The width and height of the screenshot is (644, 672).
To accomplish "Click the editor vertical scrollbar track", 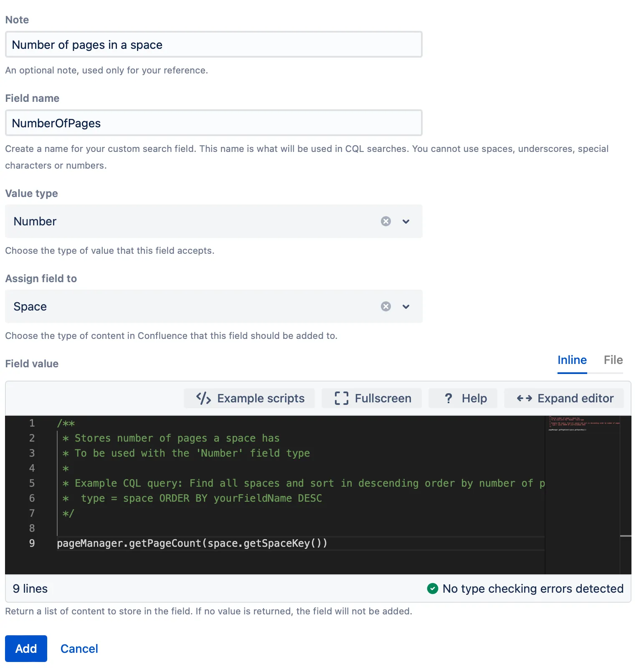I will coord(626,495).
